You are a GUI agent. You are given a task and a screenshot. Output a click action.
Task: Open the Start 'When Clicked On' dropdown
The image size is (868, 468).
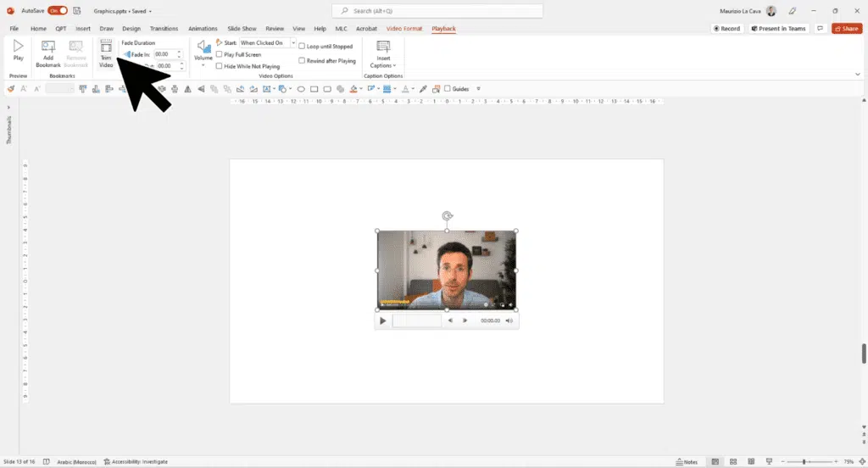293,42
